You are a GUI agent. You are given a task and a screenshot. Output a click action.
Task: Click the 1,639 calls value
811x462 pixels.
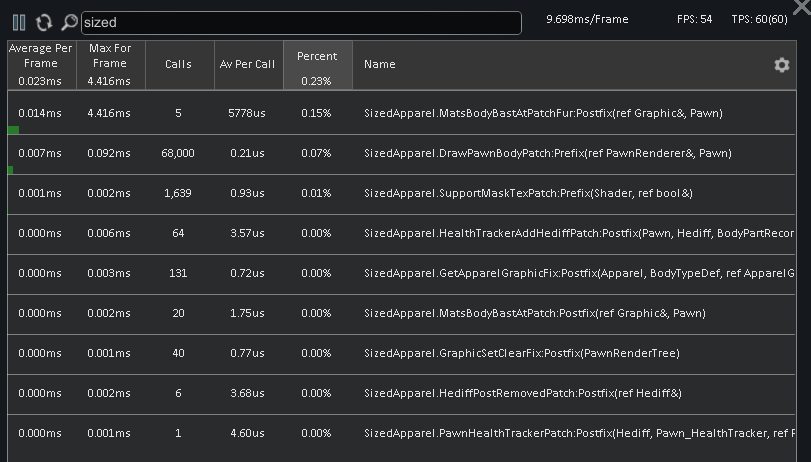click(x=178, y=193)
